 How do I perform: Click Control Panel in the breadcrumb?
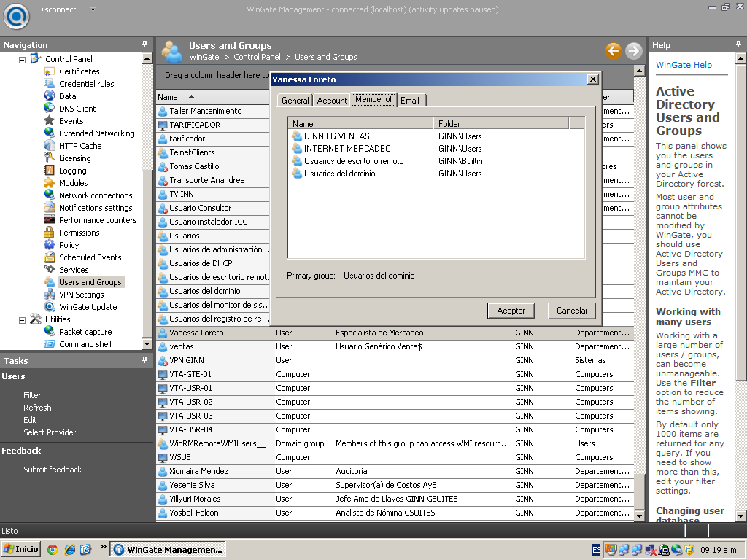click(x=257, y=57)
